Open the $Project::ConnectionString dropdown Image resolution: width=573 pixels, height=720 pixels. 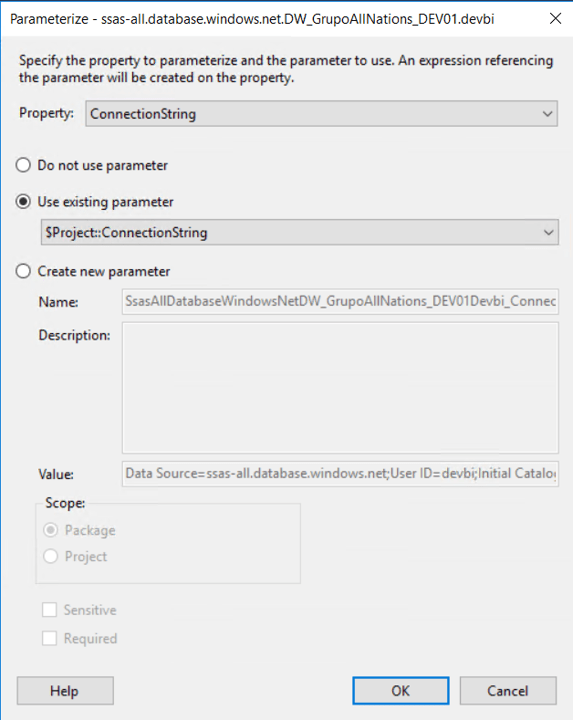[x=300, y=232]
